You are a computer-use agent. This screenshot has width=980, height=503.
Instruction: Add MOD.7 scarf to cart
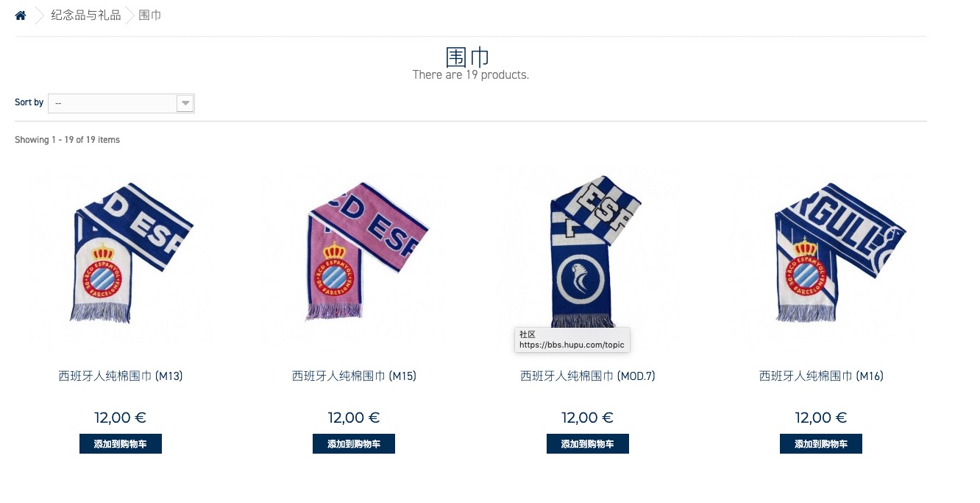(588, 444)
